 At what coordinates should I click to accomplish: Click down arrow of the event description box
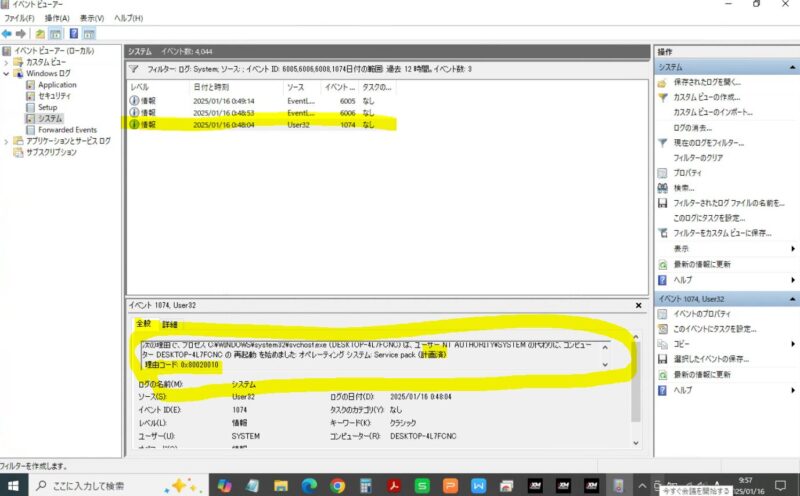[605, 365]
